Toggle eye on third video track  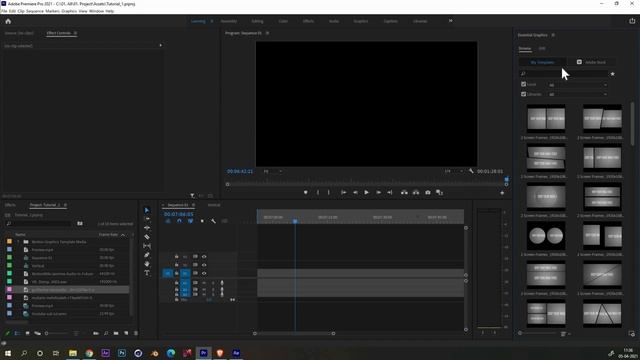204,273
